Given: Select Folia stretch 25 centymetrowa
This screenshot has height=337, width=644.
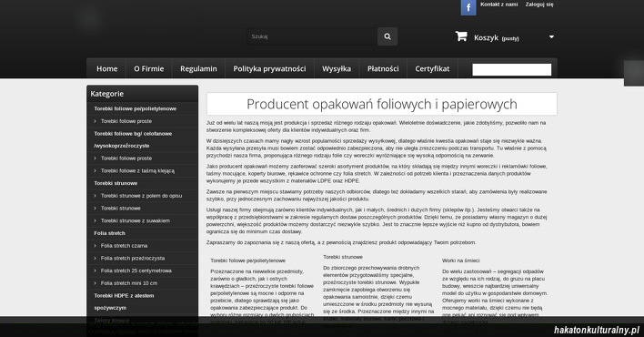Looking at the screenshot, I should [x=136, y=271].
